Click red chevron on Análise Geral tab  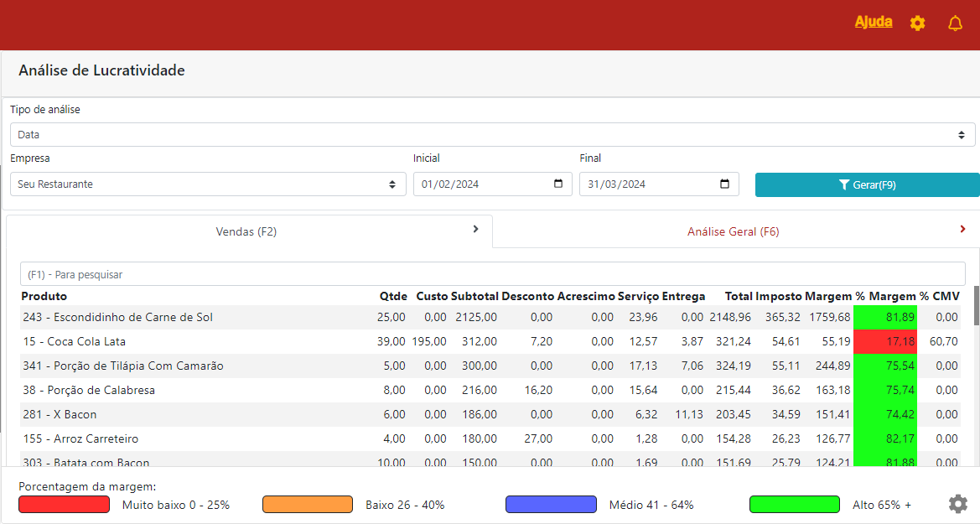[962, 229]
